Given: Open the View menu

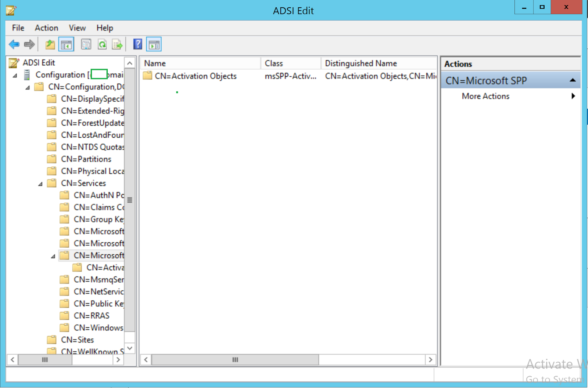Looking at the screenshot, I should pos(77,28).
